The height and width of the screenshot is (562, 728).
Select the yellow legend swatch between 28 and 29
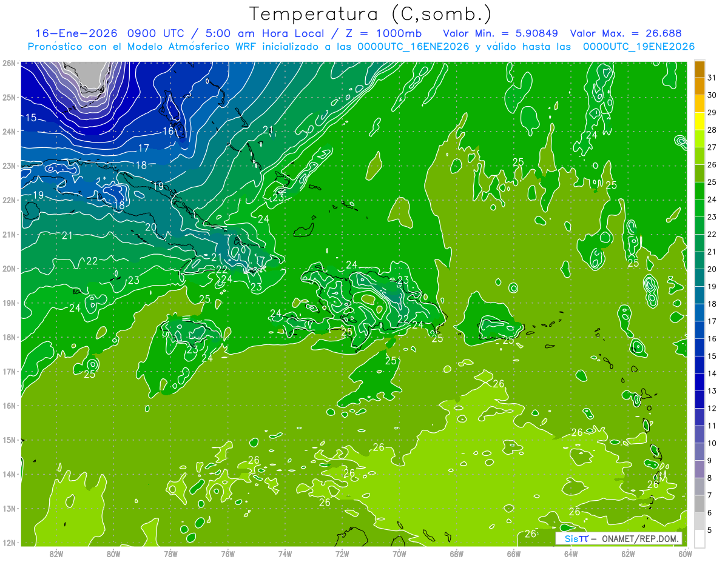(700, 121)
